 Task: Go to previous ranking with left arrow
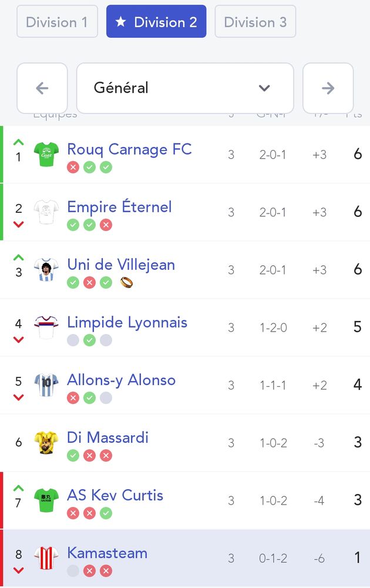pos(42,88)
